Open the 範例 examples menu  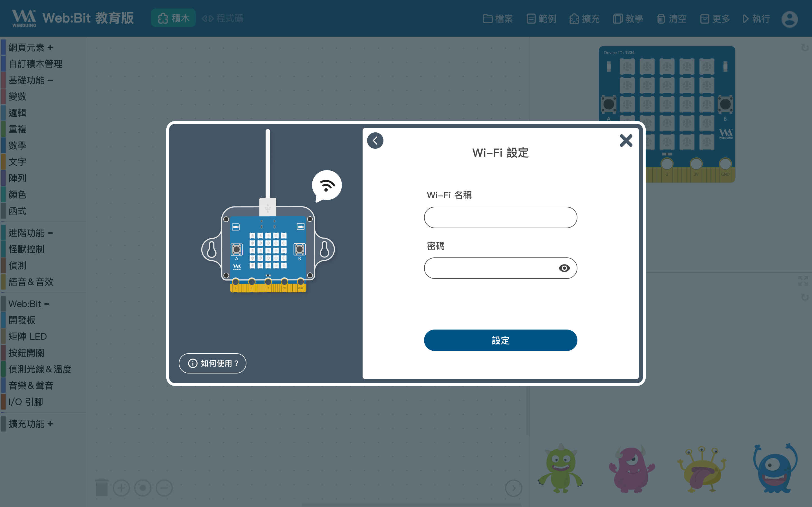click(x=541, y=19)
